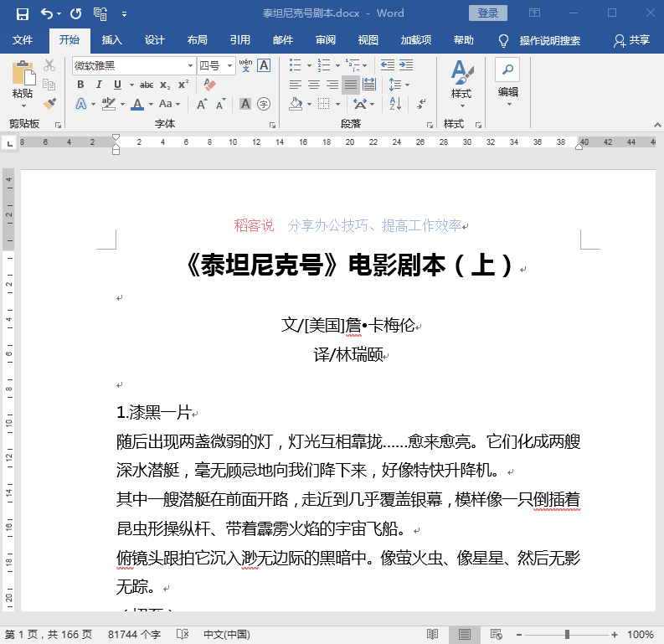Toggle Show/Hide paragraph marks icon

[421, 104]
